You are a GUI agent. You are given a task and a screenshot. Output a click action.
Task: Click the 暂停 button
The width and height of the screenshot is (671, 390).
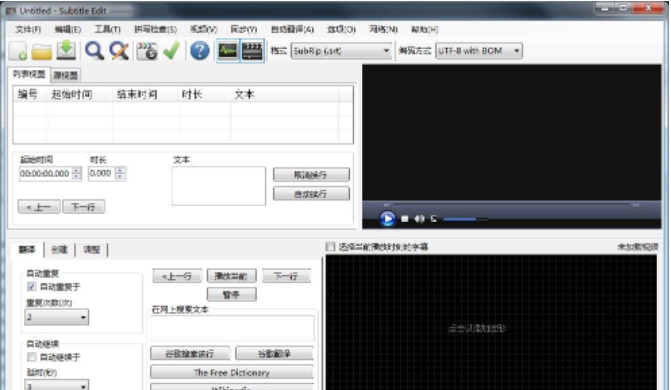(x=232, y=295)
